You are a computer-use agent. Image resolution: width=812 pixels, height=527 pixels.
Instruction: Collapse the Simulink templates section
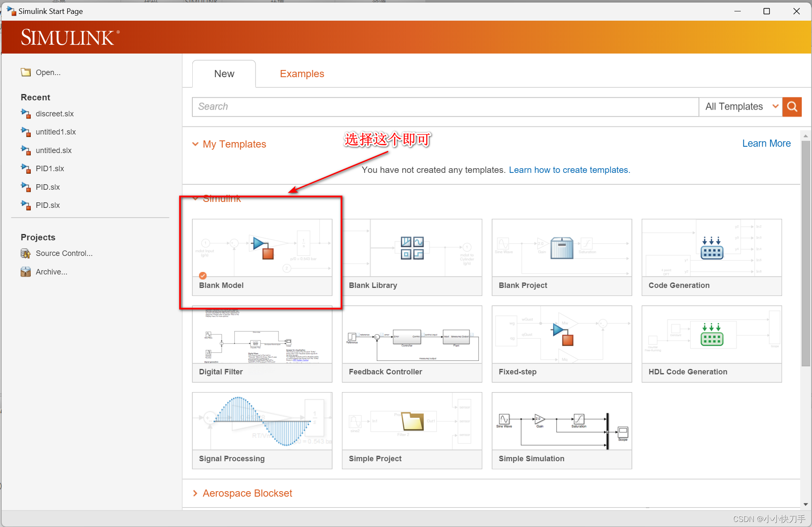click(x=195, y=199)
